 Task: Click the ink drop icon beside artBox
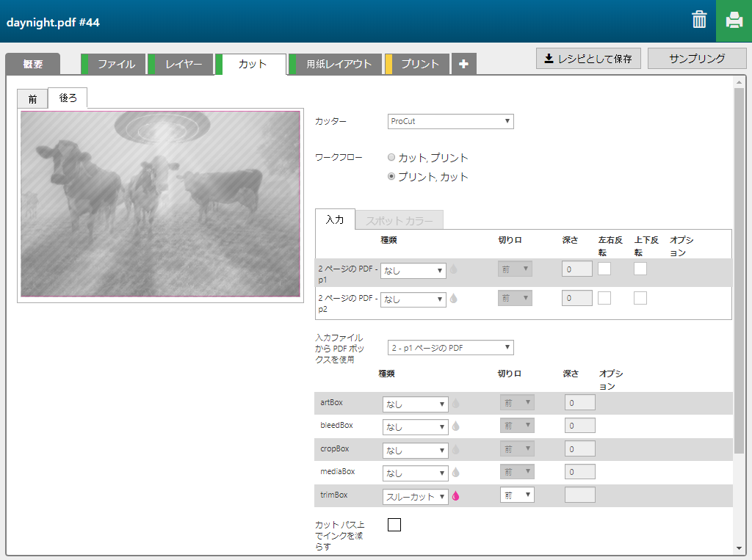[455, 403]
